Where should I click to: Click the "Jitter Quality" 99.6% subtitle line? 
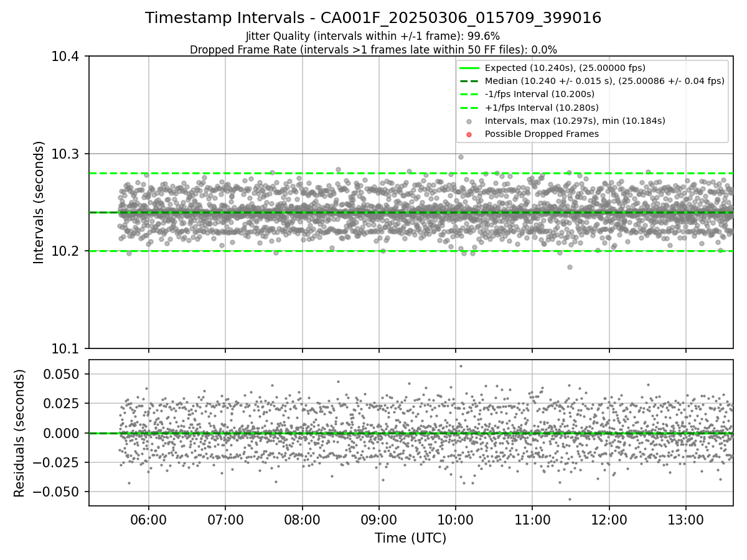click(373, 36)
